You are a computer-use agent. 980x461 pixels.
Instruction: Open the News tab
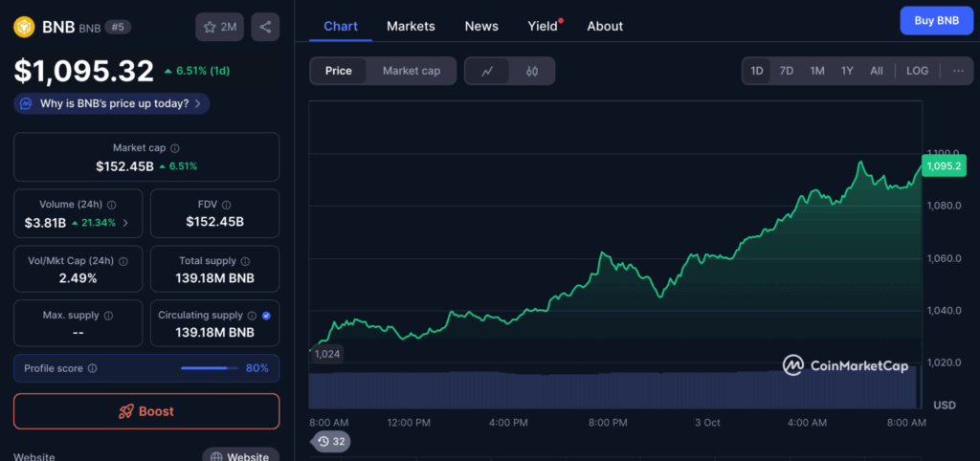pos(481,26)
